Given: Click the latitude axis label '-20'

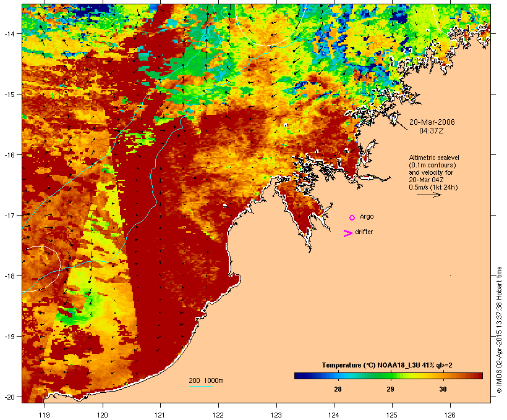Looking at the screenshot, I should [9, 397].
